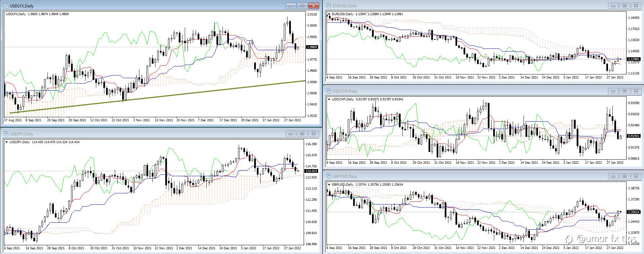Restore down the USDJPY chart window

[x=302, y=134]
